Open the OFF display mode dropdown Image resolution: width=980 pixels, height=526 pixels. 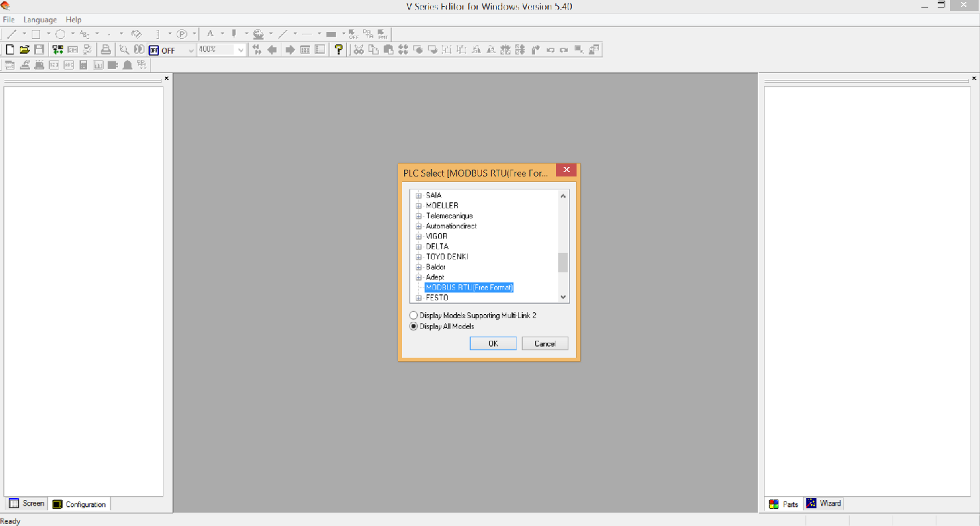pos(191,50)
